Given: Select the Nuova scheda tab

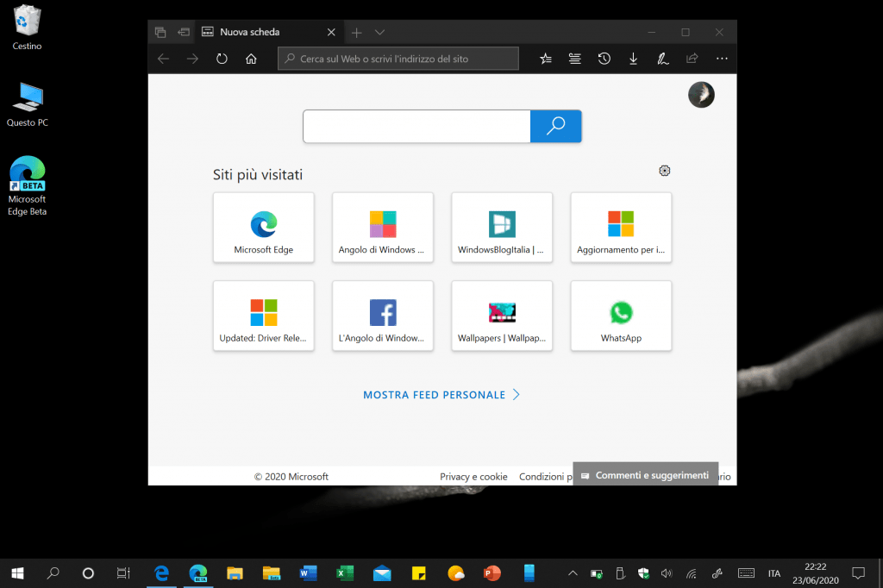Looking at the screenshot, I should (259, 32).
